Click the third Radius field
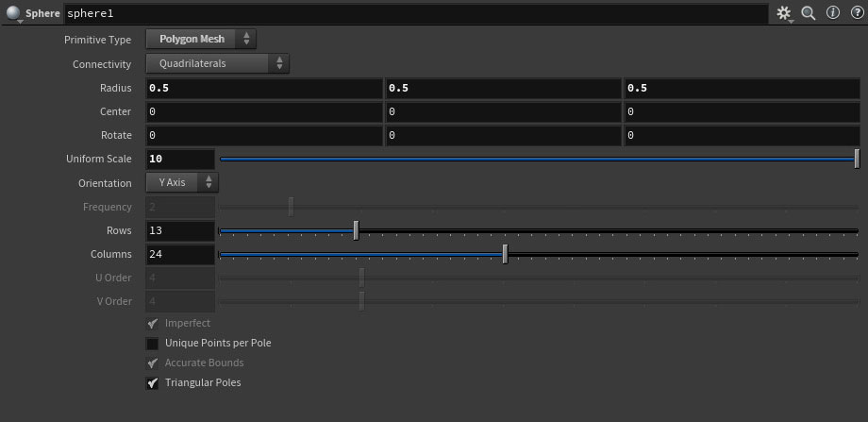868x422 pixels. click(743, 88)
